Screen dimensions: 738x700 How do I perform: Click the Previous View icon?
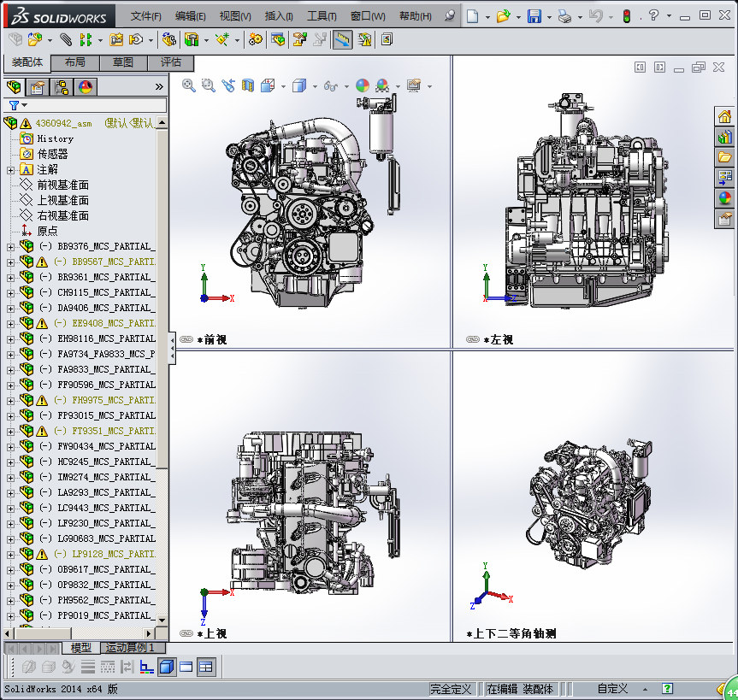tap(228, 85)
